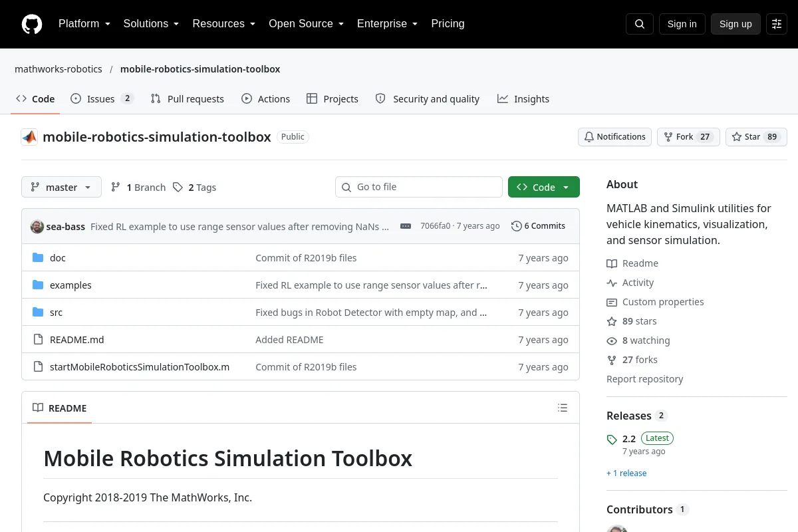Click the fork icon beside 27 forks
The height and width of the screenshot is (532, 798).
pos(612,360)
